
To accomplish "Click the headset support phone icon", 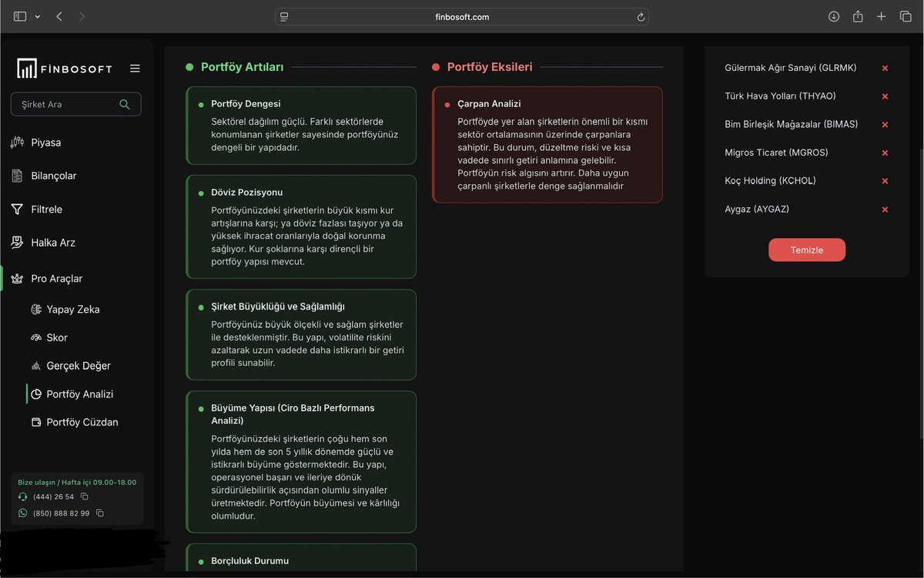I will (22, 497).
